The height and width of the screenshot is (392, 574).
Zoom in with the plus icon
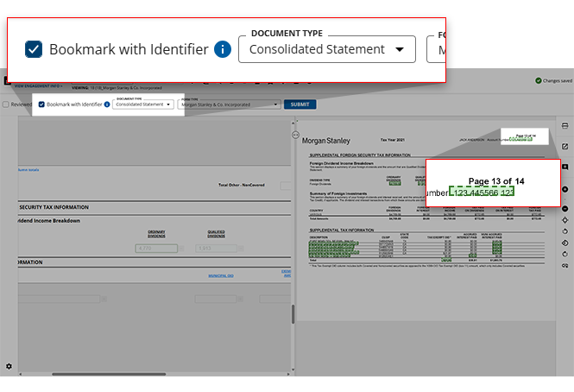pos(565,189)
